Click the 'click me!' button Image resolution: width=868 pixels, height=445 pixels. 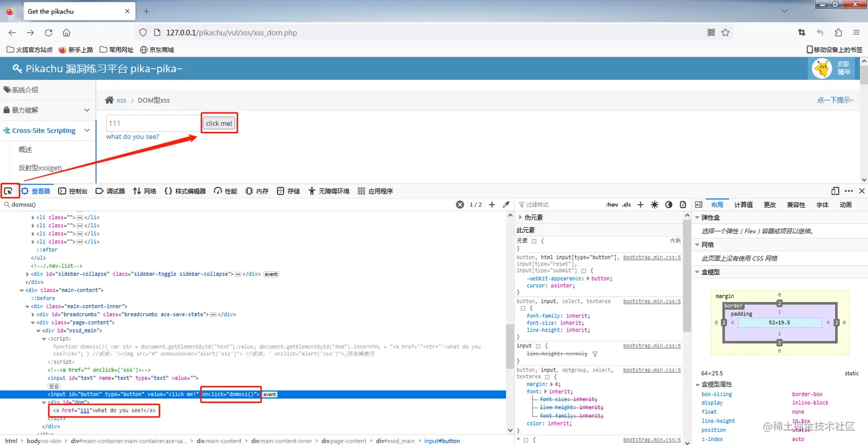(219, 123)
